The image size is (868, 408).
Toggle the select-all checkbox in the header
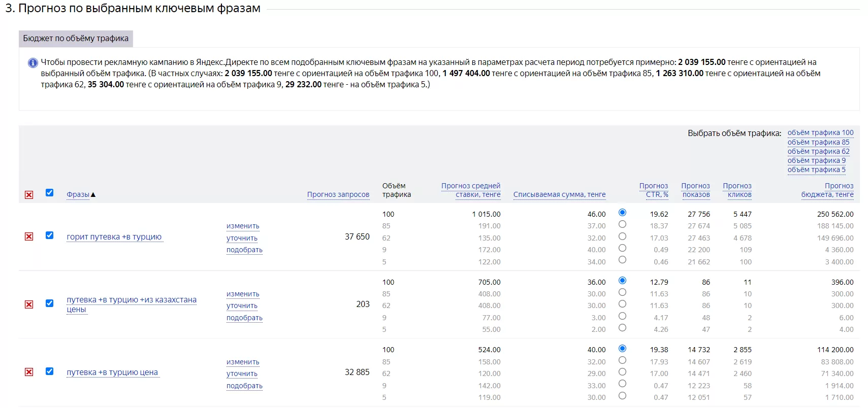[49, 192]
